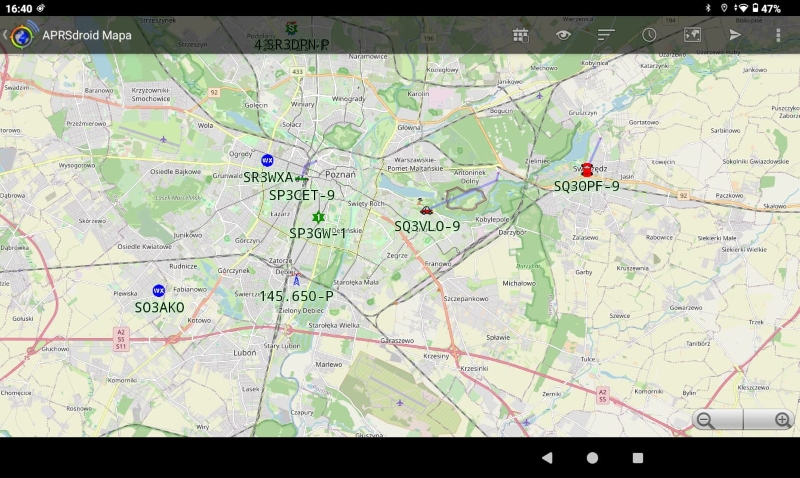Tap the Luboń town label on map
Viewport: 800px width, 478px height.
click(x=245, y=353)
